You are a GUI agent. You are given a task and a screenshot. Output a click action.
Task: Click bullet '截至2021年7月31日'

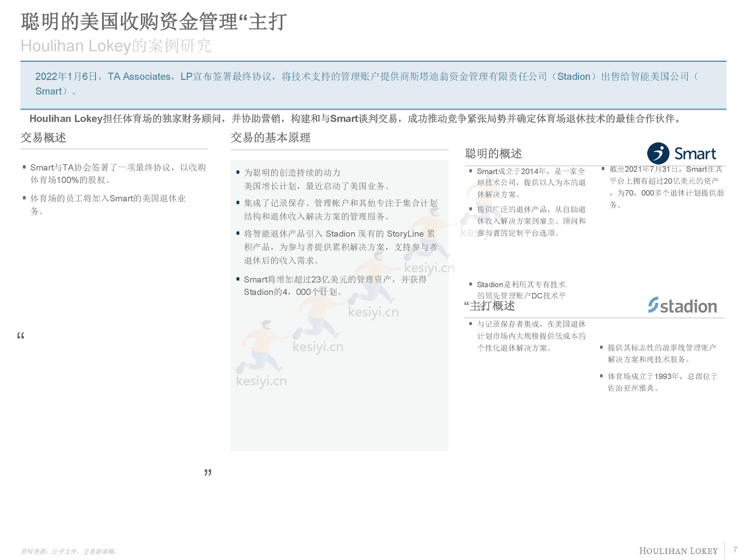tap(663, 187)
